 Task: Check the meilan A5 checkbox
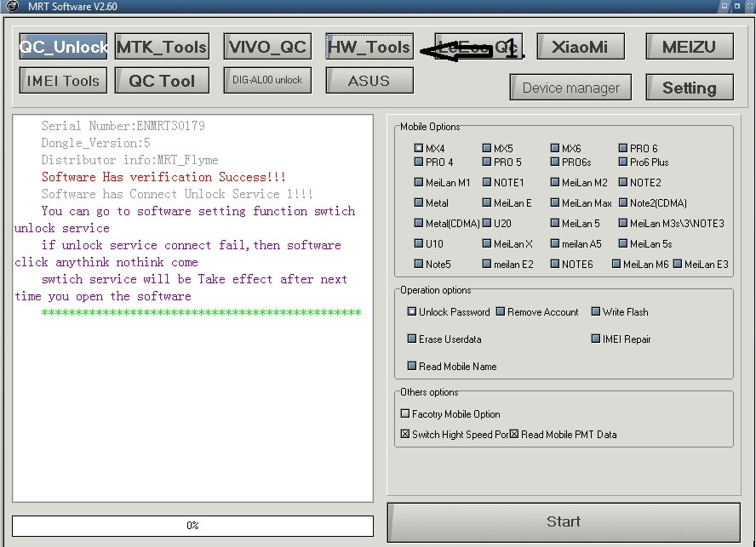[554, 243]
